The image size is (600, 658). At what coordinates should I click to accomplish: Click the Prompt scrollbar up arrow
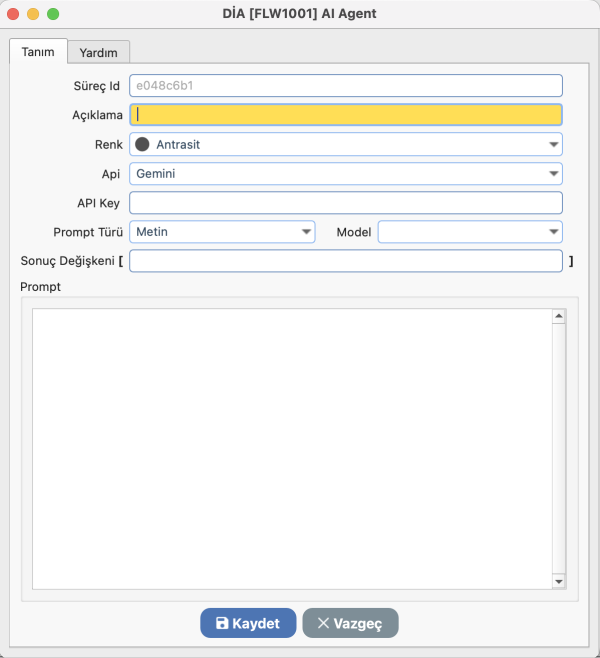tap(558, 317)
